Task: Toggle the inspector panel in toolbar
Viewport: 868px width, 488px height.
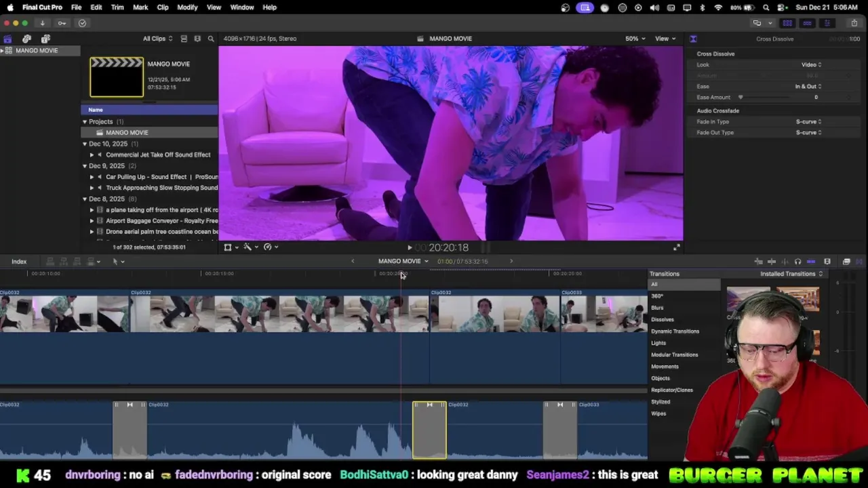Action: click(x=827, y=23)
